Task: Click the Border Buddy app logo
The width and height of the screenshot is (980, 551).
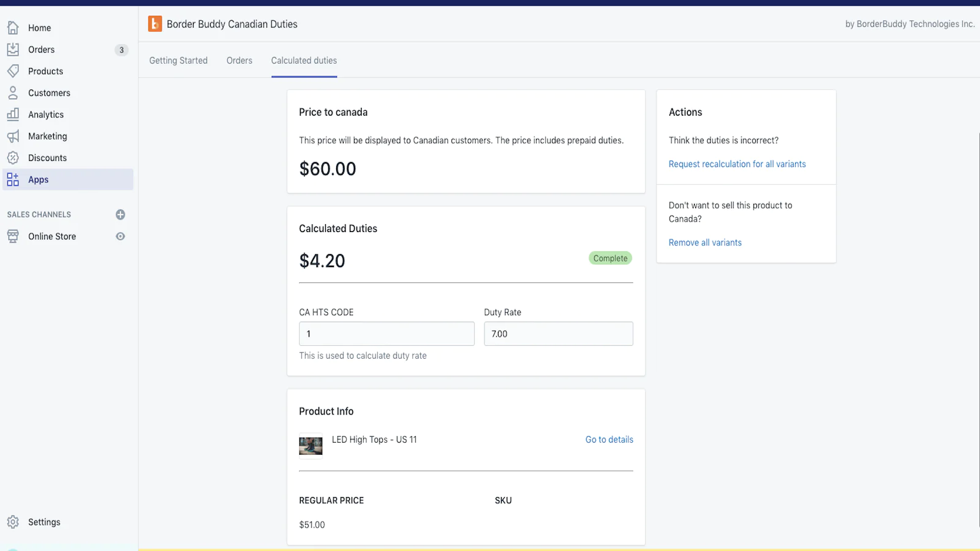Action: (155, 24)
